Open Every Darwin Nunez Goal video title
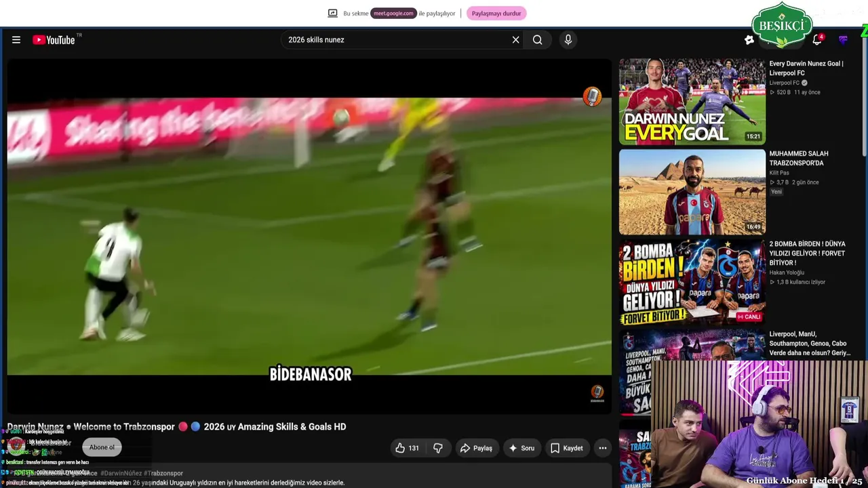Screen dimensions: 868x488 point(806,68)
